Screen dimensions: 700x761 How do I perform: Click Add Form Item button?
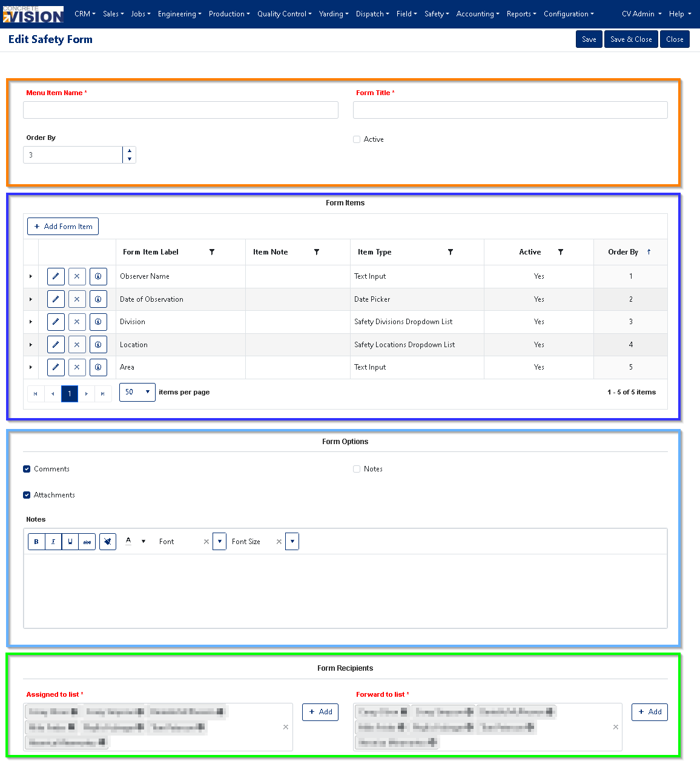63,227
